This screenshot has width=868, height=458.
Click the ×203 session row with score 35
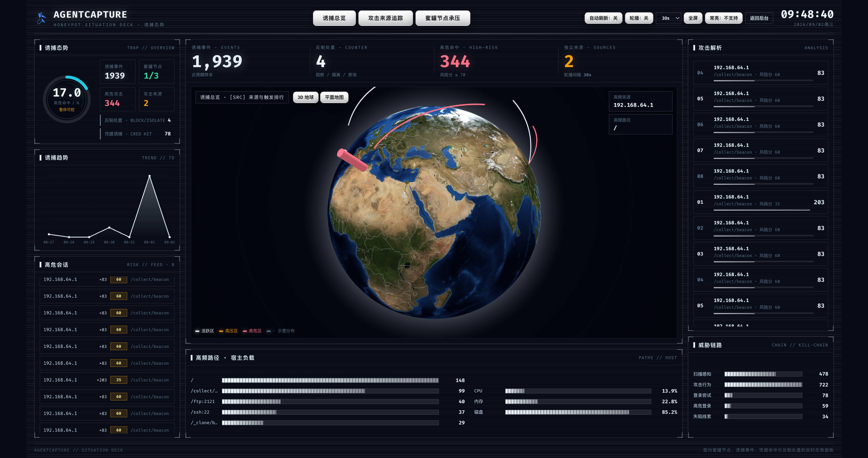click(x=107, y=380)
